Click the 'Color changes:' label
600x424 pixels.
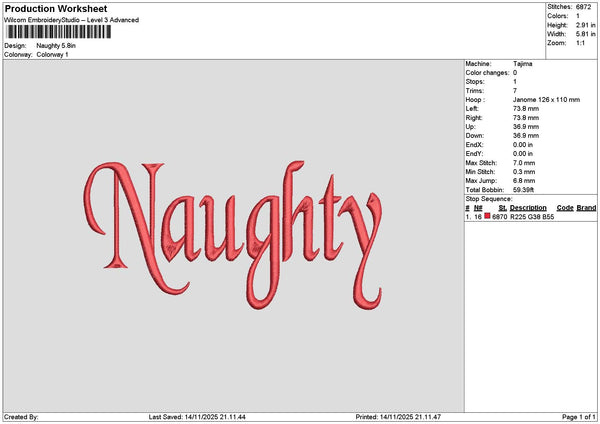[487, 73]
